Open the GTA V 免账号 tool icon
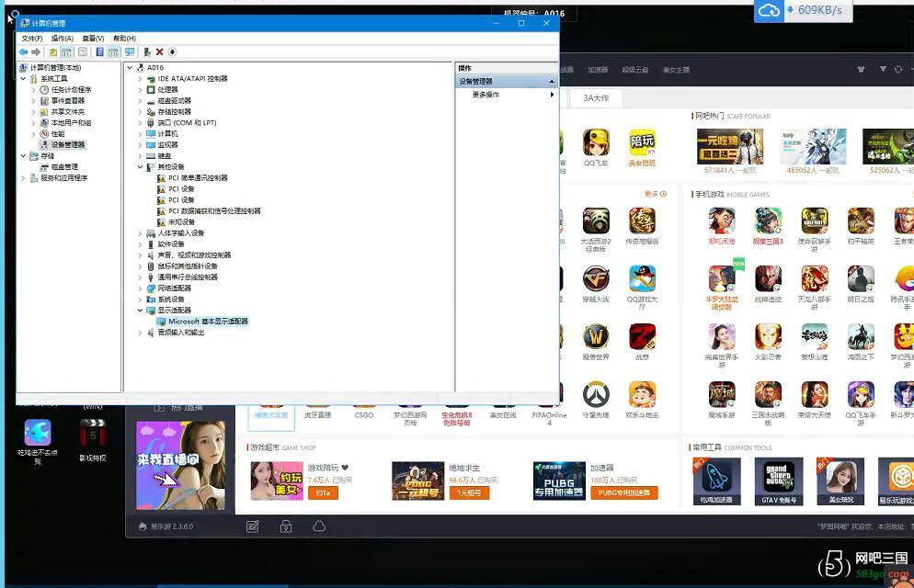The image size is (914, 588). pyautogui.click(x=778, y=481)
